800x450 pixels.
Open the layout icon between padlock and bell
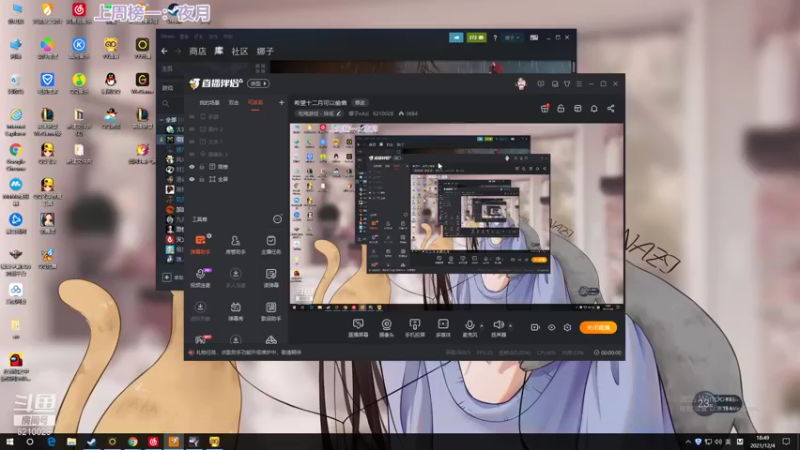coord(578,108)
